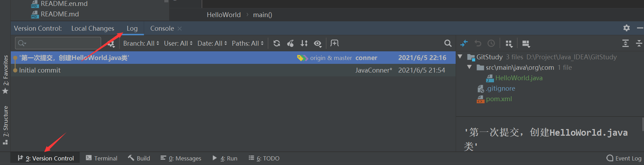Switch to the Local Changes tab
This screenshot has width=644, height=165.
(x=93, y=28)
